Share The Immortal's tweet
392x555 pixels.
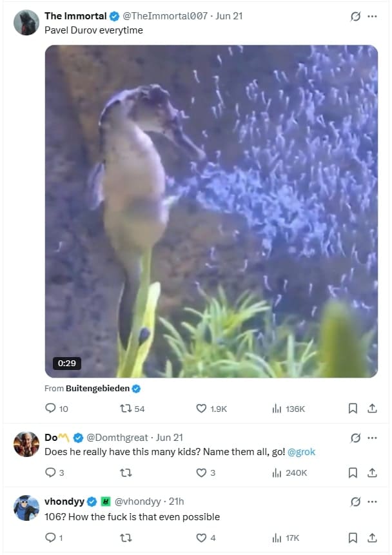373,408
